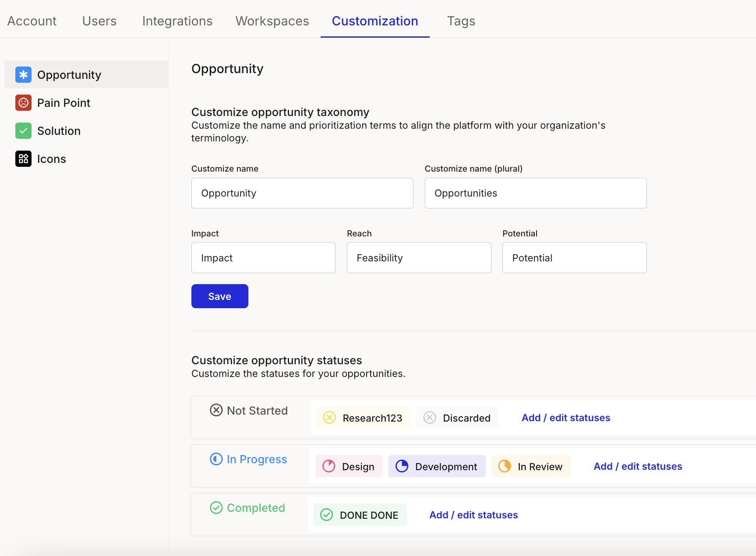Go to the Tags tab
Viewport: 756px width, 556px height.
(461, 21)
